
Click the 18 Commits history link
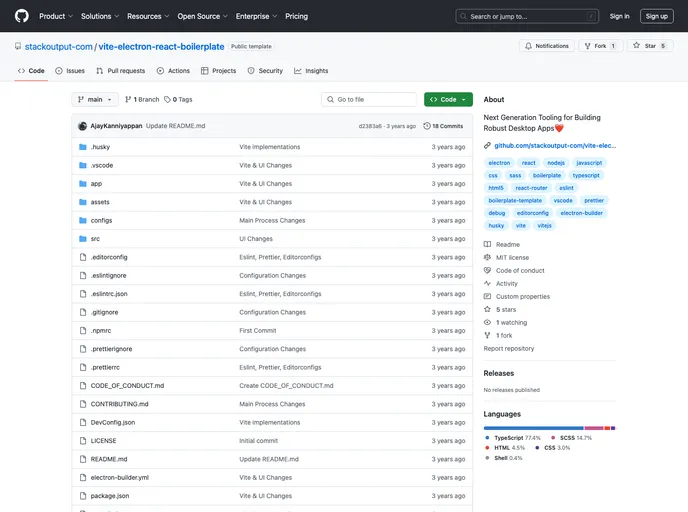443,126
